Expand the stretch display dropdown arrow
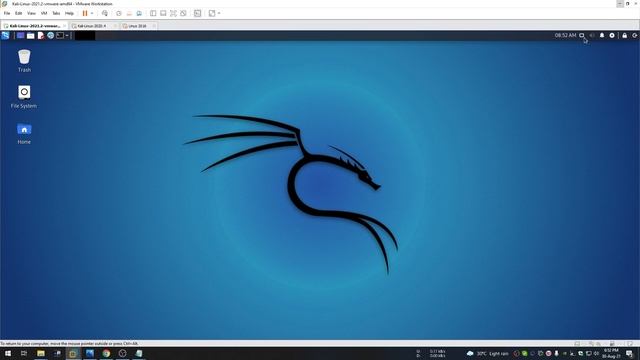This screenshot has width=640, height=360. click(219, 13)
